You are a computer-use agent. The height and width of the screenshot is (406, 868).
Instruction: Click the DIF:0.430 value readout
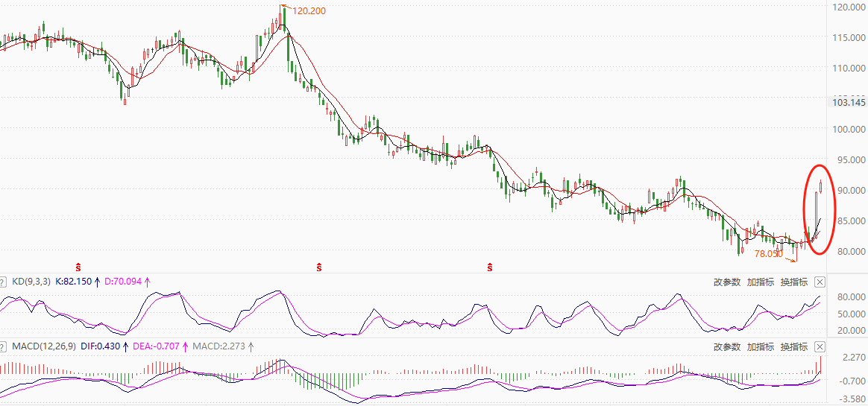[x=101, y=347]
